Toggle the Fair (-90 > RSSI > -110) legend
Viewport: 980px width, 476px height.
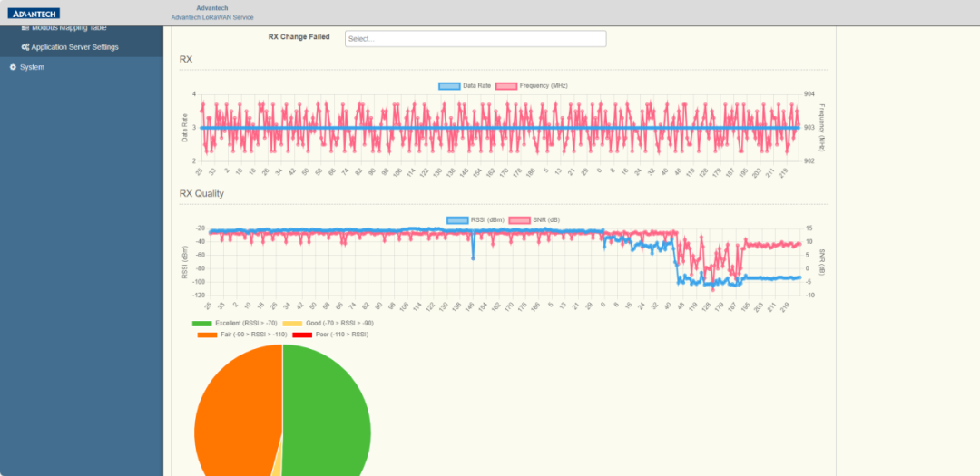point(242,335)
